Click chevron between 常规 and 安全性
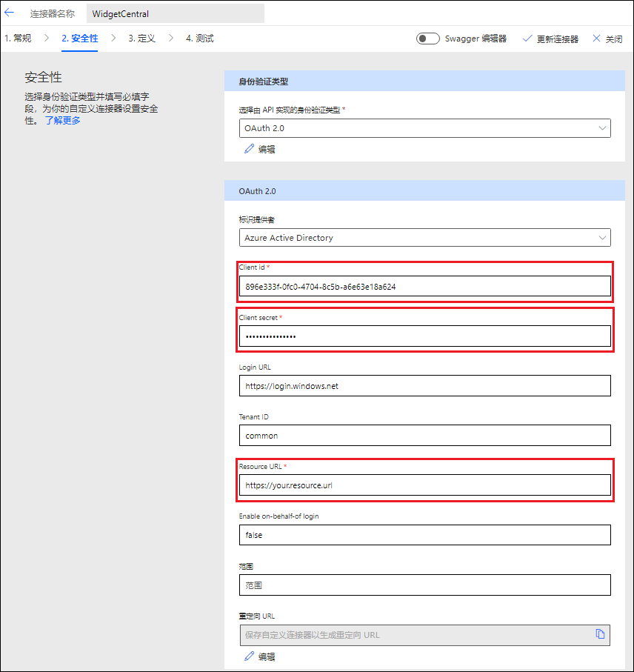 click(x=46, y=38)
